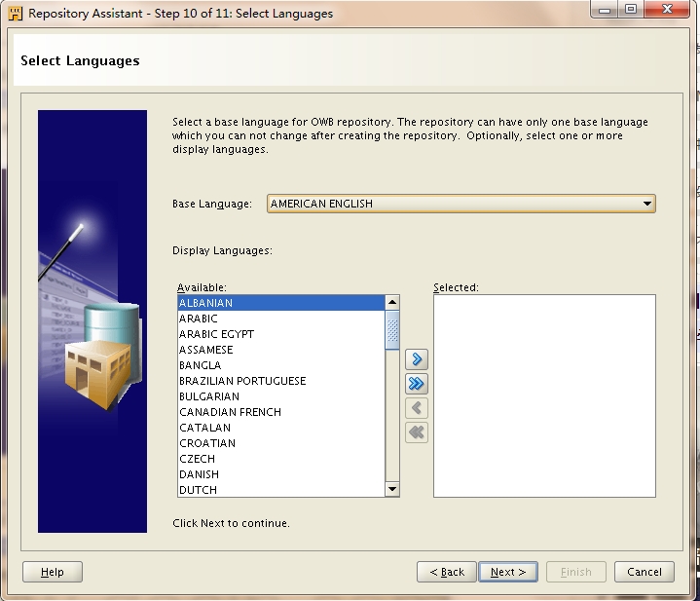Select ALBANIAN in Available list
The image size is (700, 601).
[x=280, y=303]
